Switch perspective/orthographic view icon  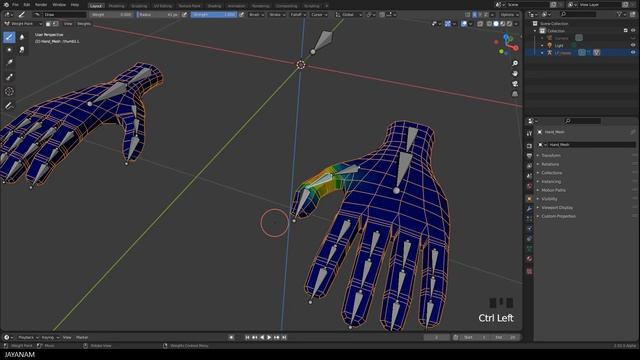pos(515,94)
